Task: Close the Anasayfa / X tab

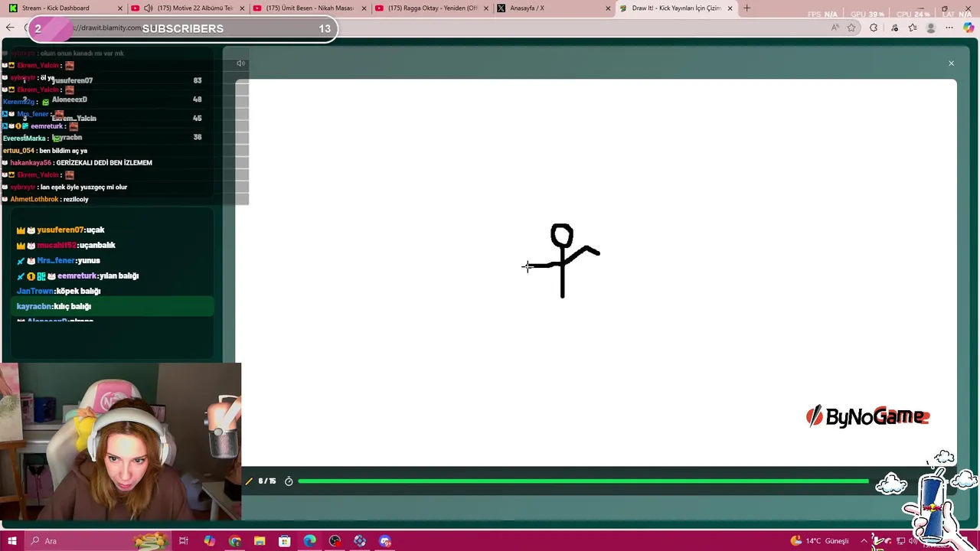Action: click(608, 8)
